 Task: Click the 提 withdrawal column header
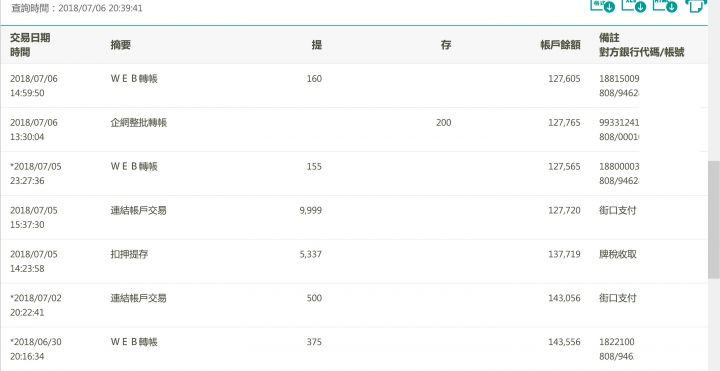(x=317, y=45)
